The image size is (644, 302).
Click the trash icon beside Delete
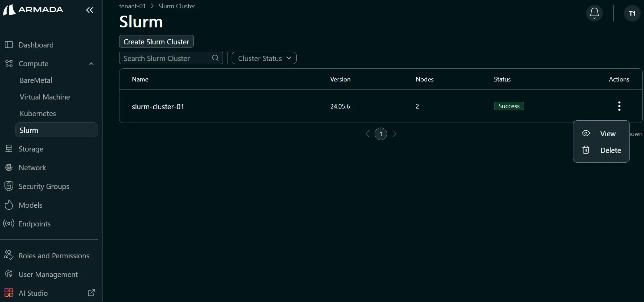click(x=586, y=150)
